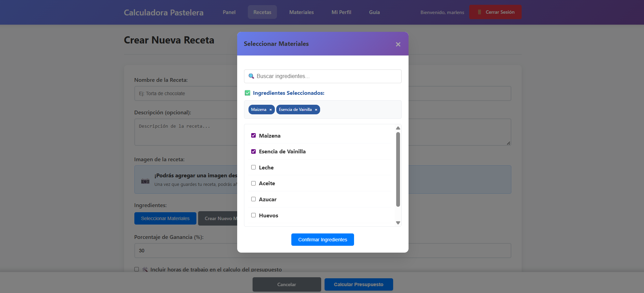Close the Seleccionar Materiales dialog

(x=398, y=44)
